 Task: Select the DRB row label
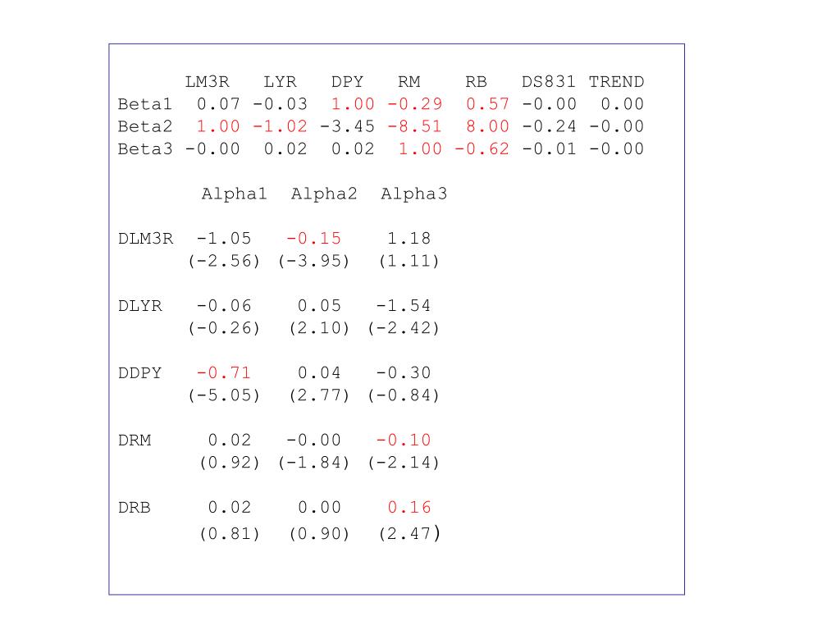pos(135,507)
